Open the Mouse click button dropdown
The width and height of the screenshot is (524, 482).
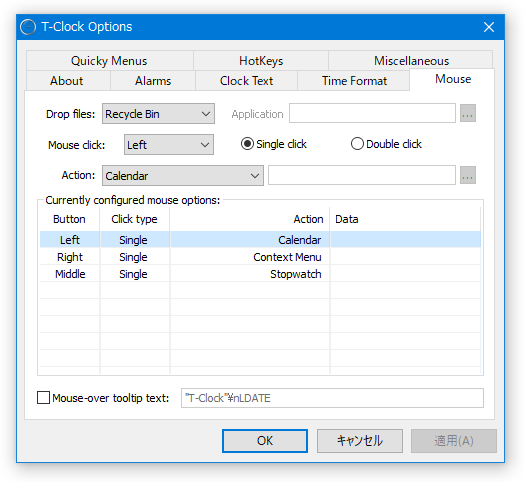coord(169,145)
